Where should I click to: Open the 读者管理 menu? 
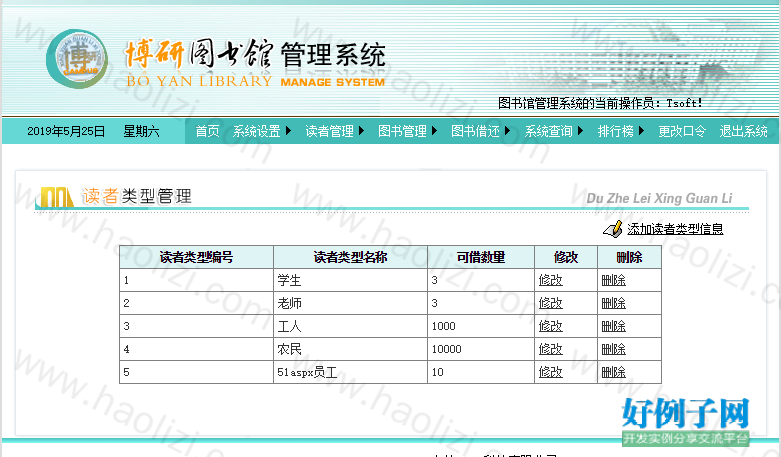click(329, 131)
